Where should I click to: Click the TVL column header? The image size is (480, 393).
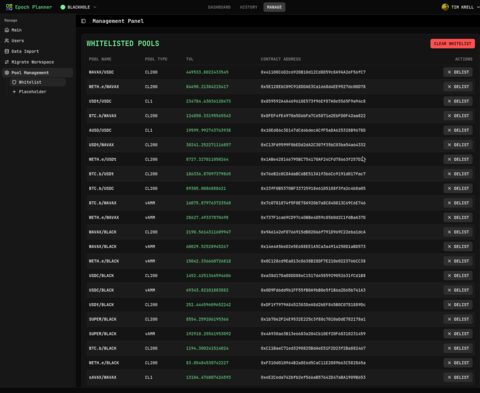190,59
